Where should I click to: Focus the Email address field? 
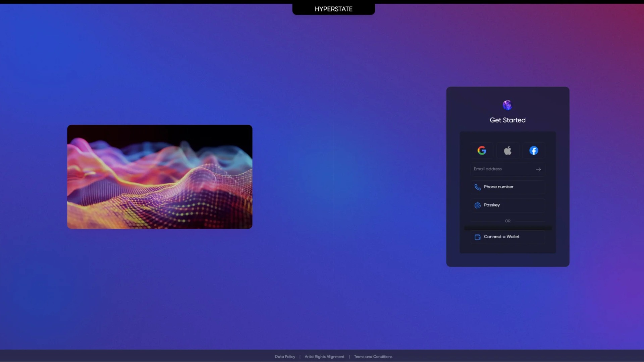point(507,169)
